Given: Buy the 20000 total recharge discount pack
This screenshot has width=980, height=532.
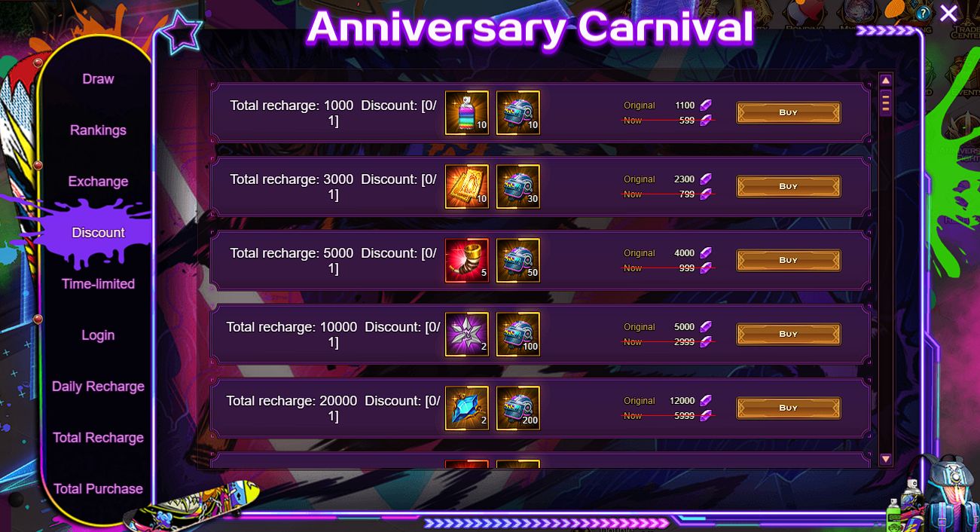Looking at the screenshot, I should [x=788, y=408].
